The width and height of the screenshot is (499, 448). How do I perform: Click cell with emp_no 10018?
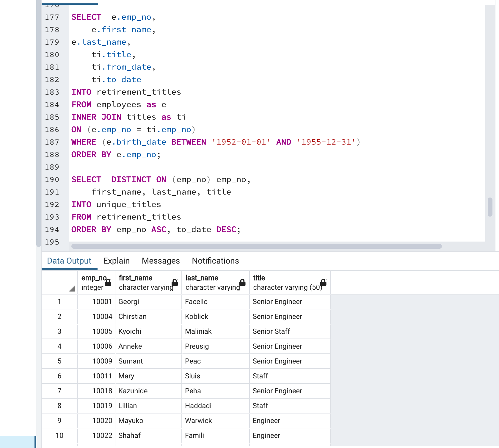coord(96,391)
